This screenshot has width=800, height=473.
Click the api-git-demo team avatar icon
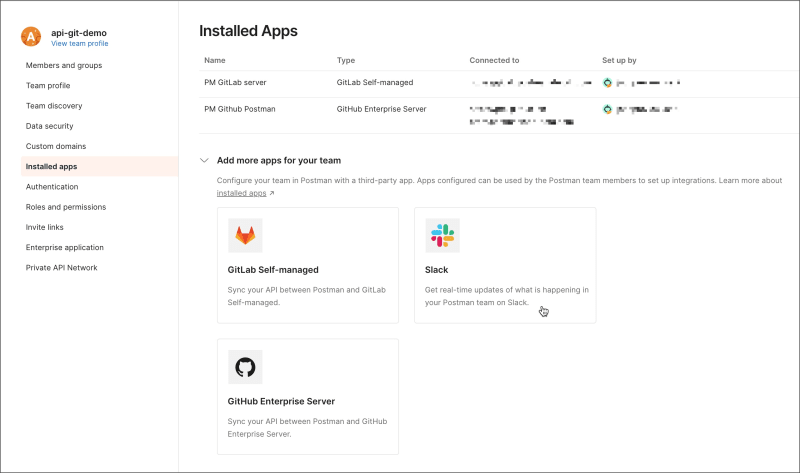coord(31,37)
